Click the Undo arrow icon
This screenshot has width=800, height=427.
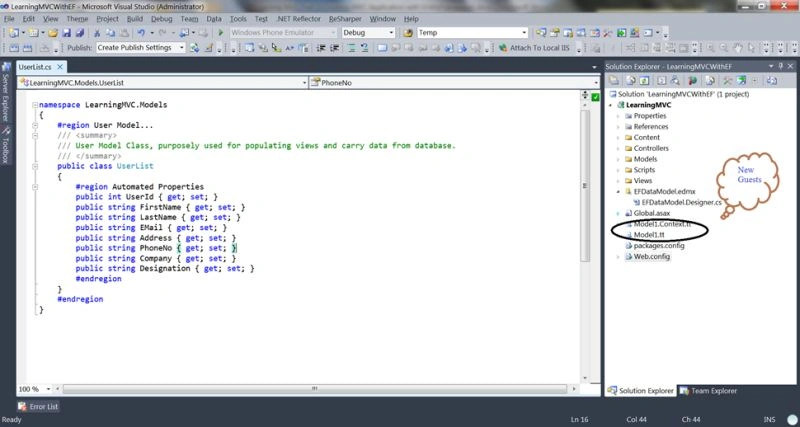(140, 33)
